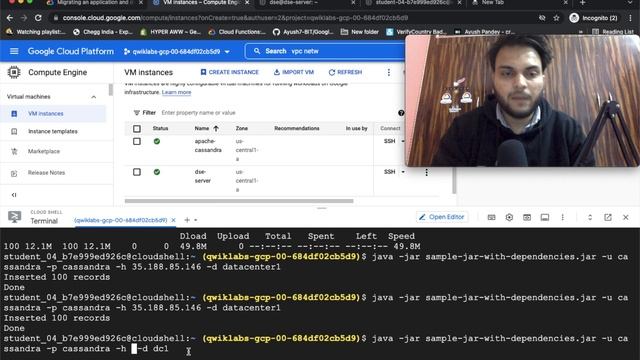Screen dimensions: 640x360
Task: Show hidden bookmarks overflow chevron
Action: coord(581,32)
